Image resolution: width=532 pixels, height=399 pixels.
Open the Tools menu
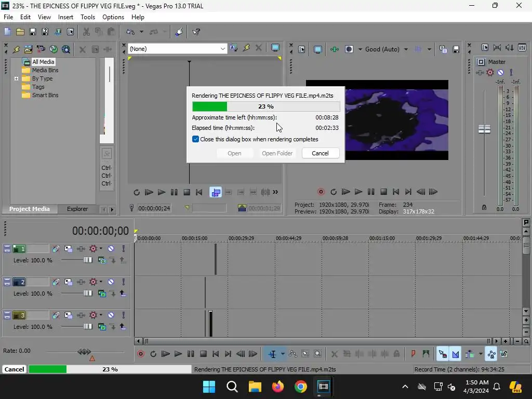tap(87, 17)
